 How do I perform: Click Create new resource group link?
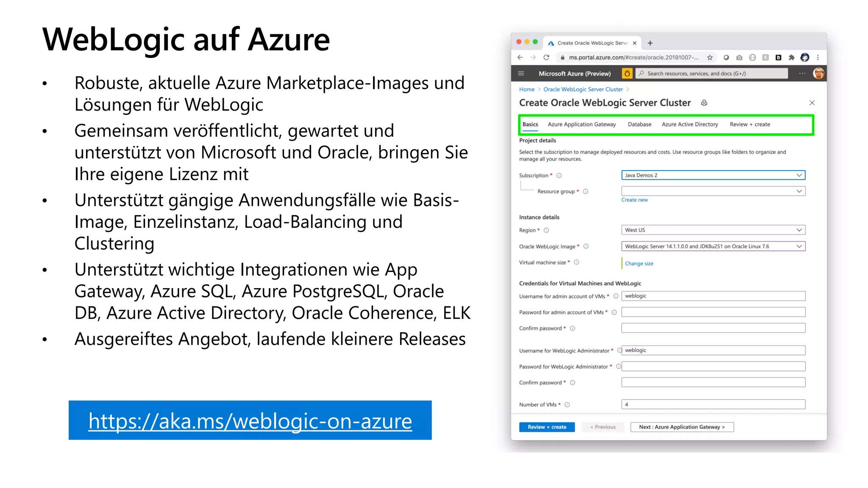[x=634, y=200]
